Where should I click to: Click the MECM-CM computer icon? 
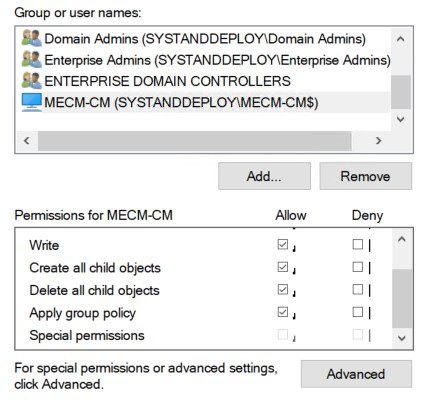pos(32,102)
